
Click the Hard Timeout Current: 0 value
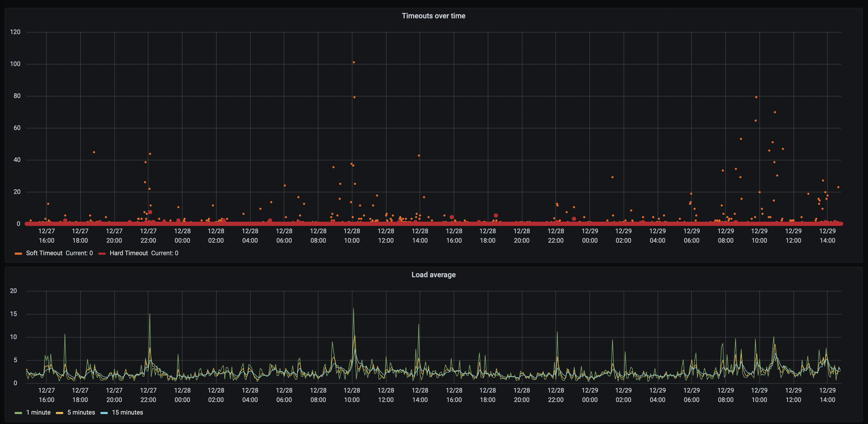165,253
